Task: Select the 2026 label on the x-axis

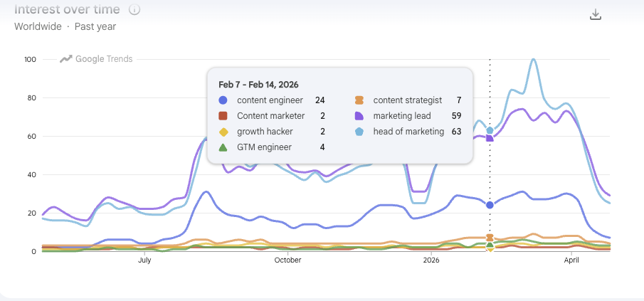Action: coord(431,261)
